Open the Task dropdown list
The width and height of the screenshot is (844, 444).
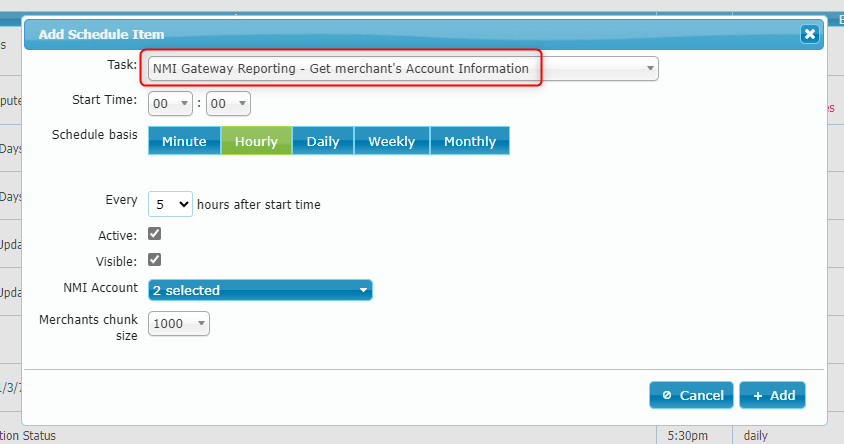tap(403, 68)
